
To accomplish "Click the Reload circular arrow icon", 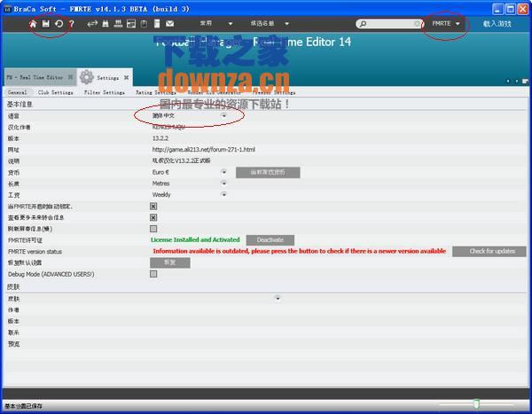I will [59, 23].
